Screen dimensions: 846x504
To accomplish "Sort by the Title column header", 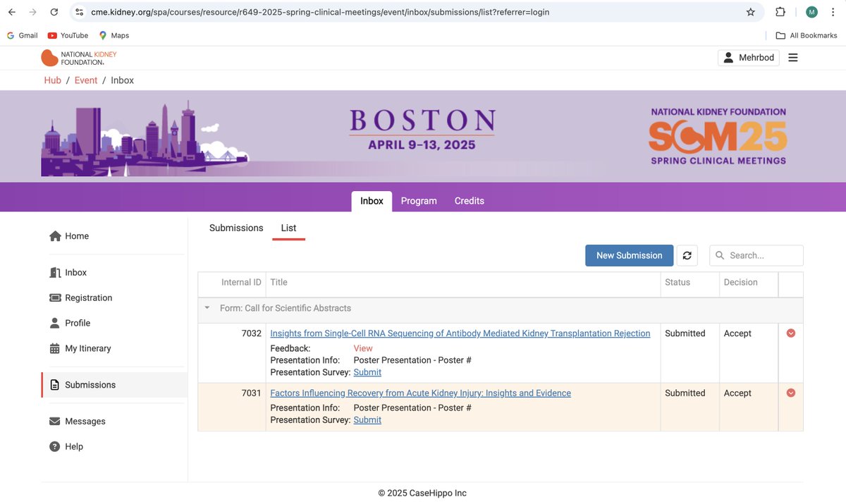I will 278,282.
